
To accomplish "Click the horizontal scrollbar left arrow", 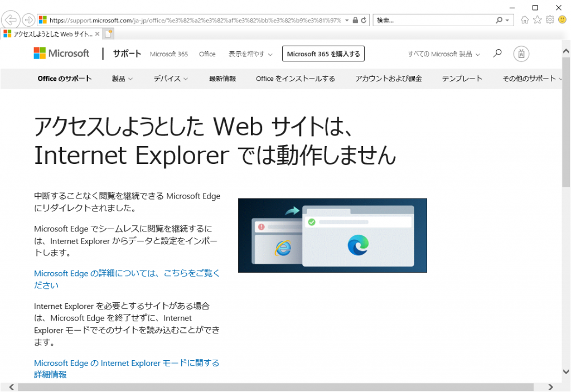I will (x=11, y=387).
